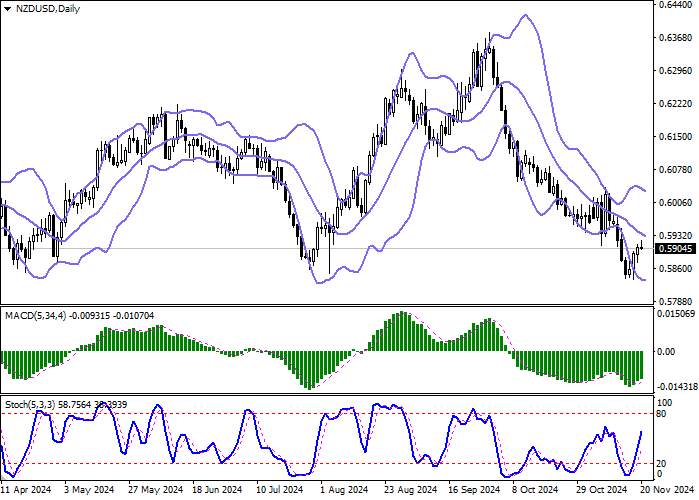Pick the 0.57880 price scale value
The image size is (699, 500).
(676, 302)
